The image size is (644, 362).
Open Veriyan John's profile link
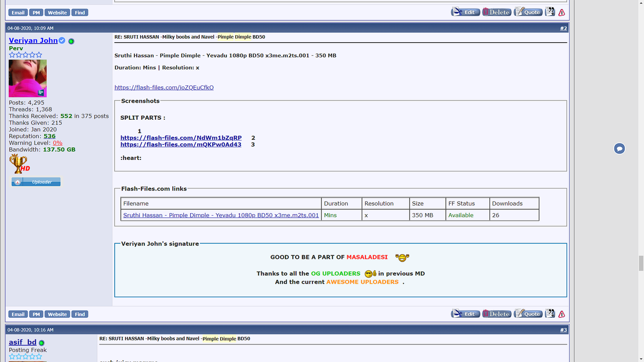[33, 40]
